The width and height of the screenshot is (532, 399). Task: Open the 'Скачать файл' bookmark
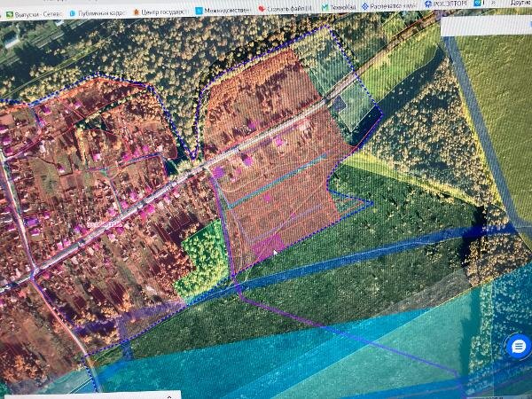click(285, 8)
